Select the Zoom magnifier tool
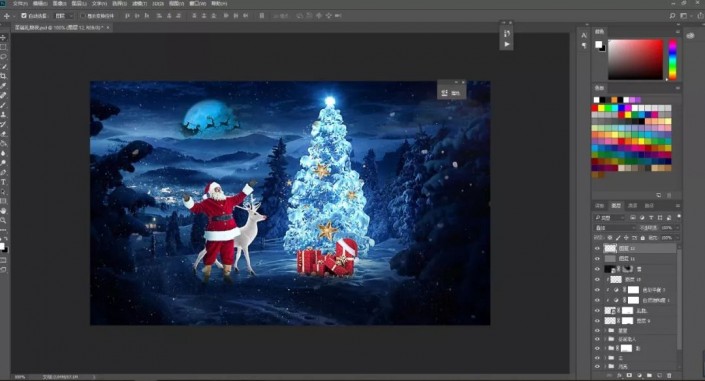This screenshot has height=381, width=705. [4, 220]
